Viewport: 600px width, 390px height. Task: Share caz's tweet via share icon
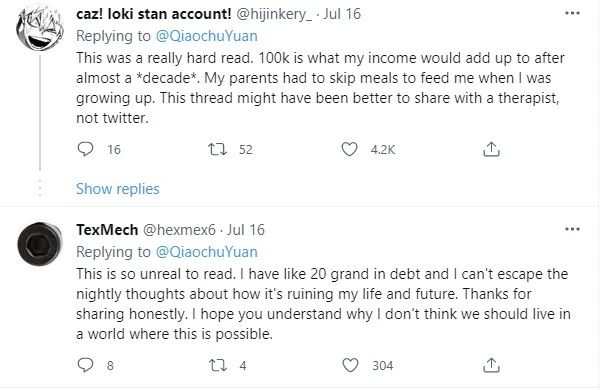[x=491, y=149]
